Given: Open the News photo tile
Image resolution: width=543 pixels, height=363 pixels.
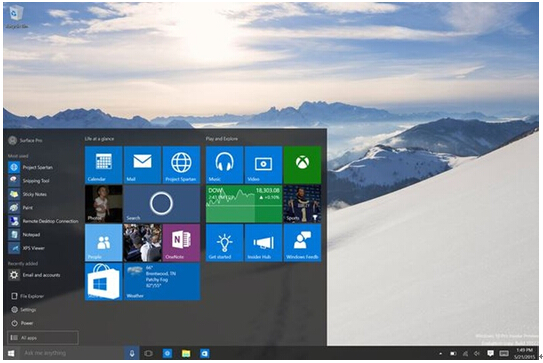Looking at the screenshot, I should (142, 242).
